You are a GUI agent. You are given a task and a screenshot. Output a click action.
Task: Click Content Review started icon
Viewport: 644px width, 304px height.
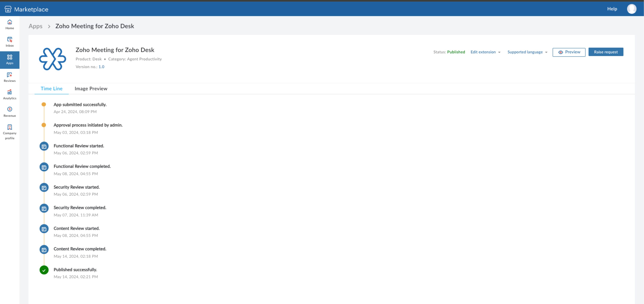[44, 229]
